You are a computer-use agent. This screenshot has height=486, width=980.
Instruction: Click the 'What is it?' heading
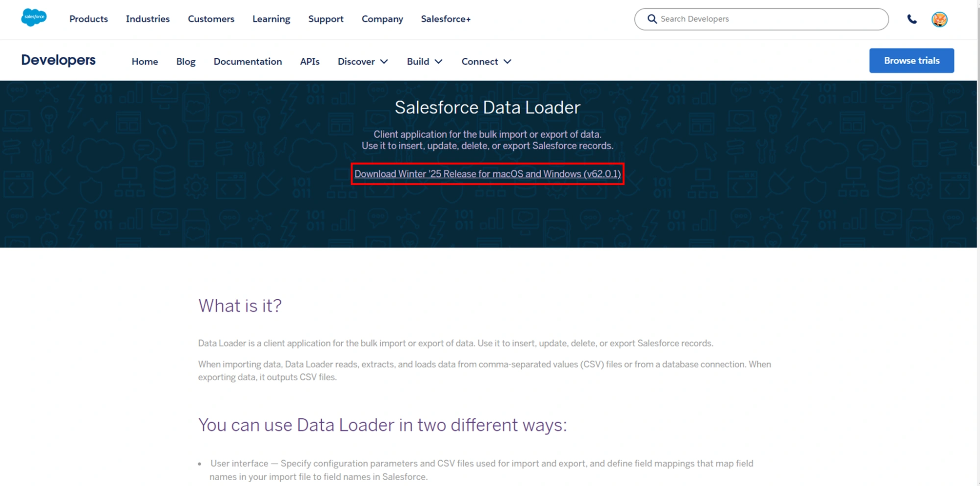tap(240, 306)
